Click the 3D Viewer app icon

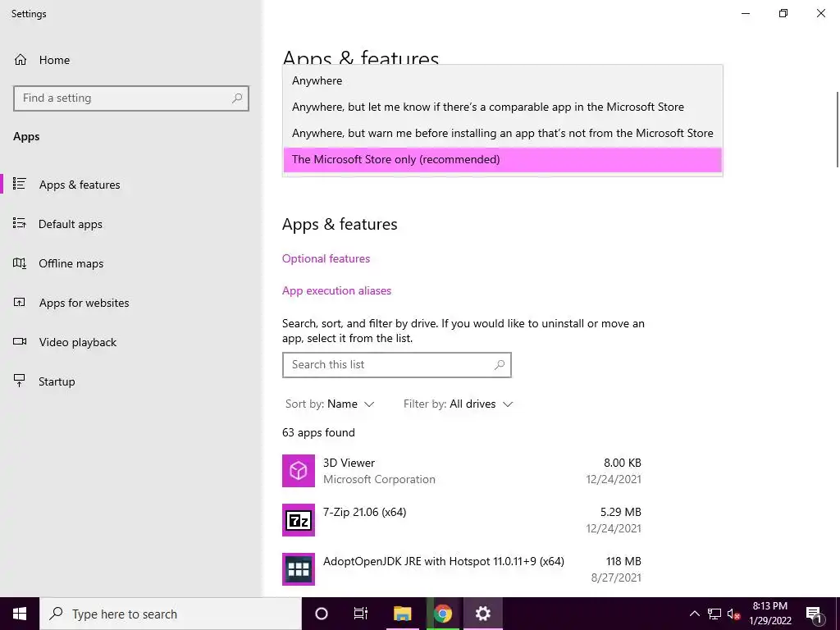[x=299, y=471]
